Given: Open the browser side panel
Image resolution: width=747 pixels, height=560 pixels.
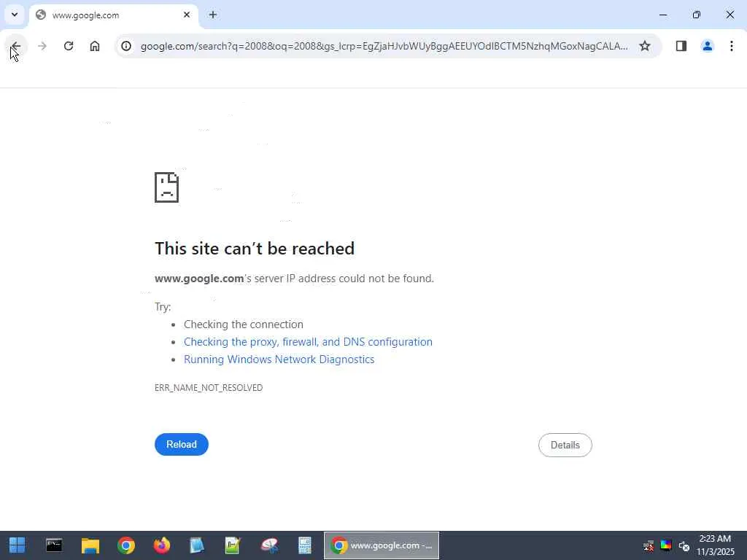Looking at the screenshot, I should [681, 46].
